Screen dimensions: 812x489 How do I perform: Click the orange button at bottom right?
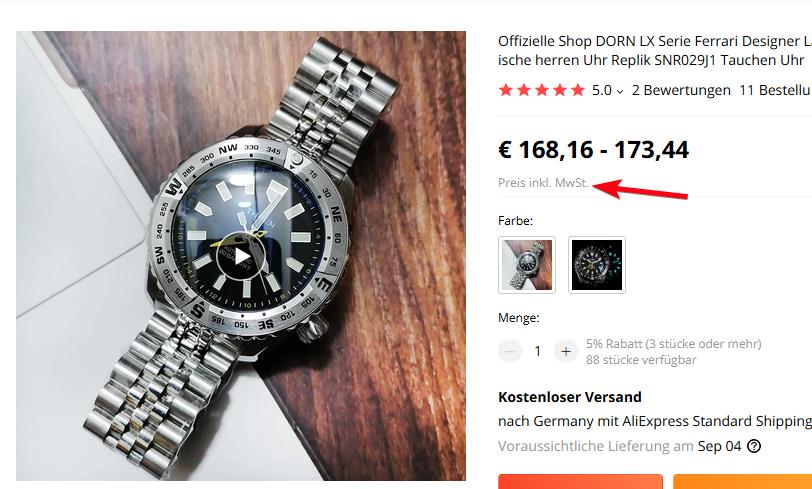pyautogui.click(x=743, y=481)
